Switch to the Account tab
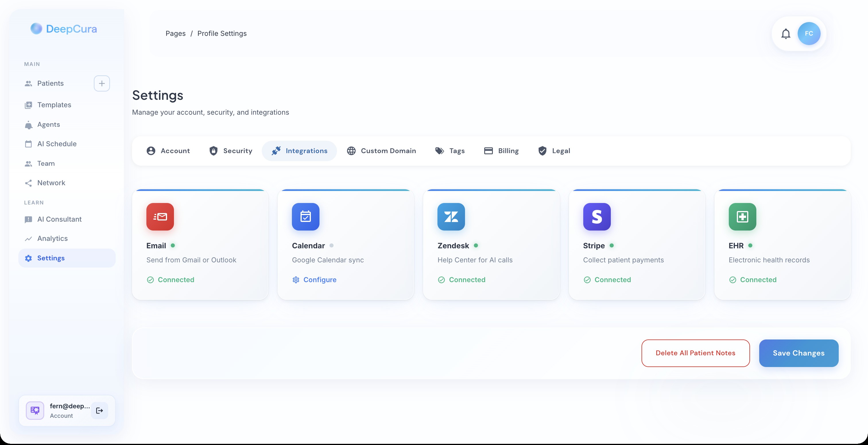The height and width of the screenshot is (445, 868). (168, 151)
